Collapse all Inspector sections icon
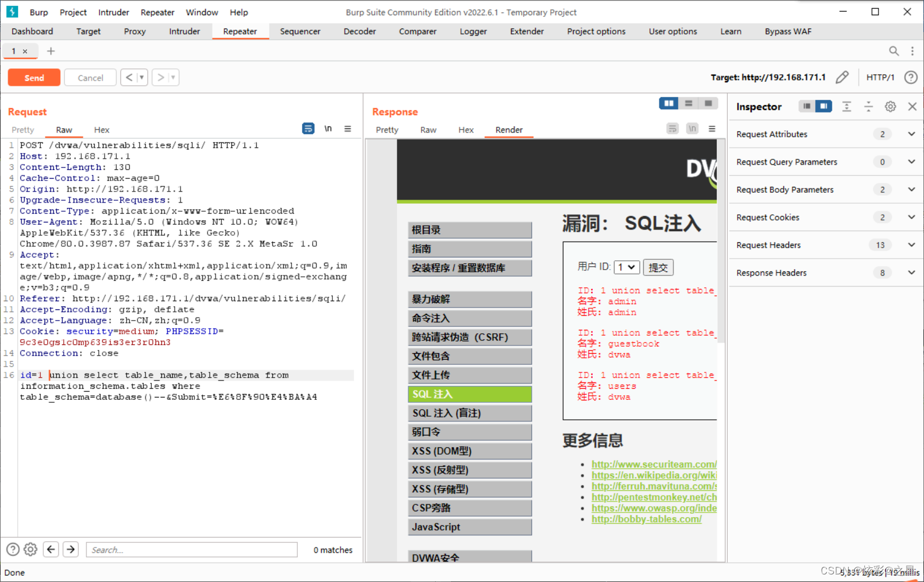The image size is (924, 582). coord(869,106)
